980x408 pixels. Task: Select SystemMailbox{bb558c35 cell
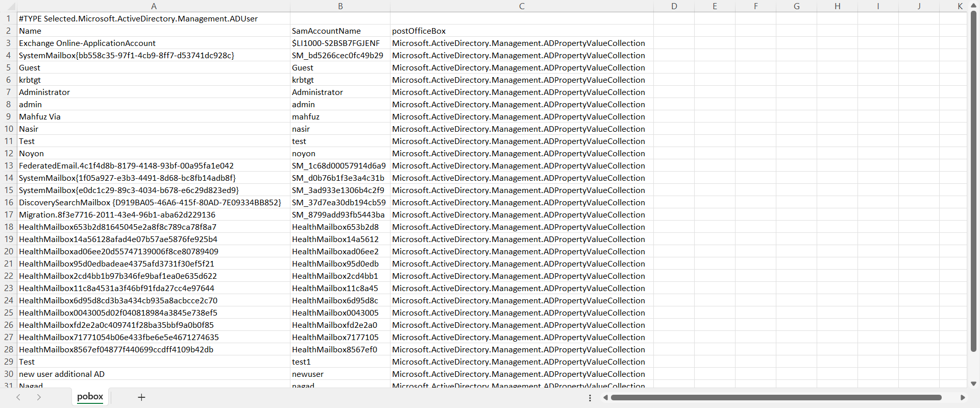(154, 55)
